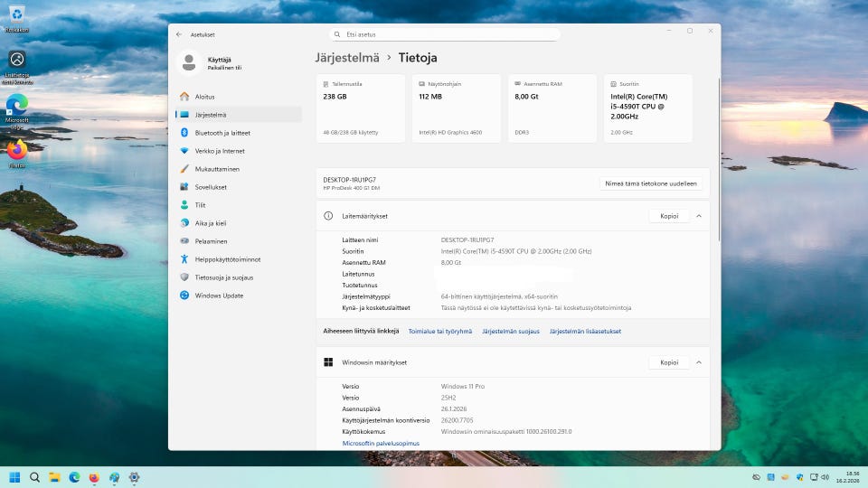Open Windows Start menu on taskbar

(x=14, y=477)
